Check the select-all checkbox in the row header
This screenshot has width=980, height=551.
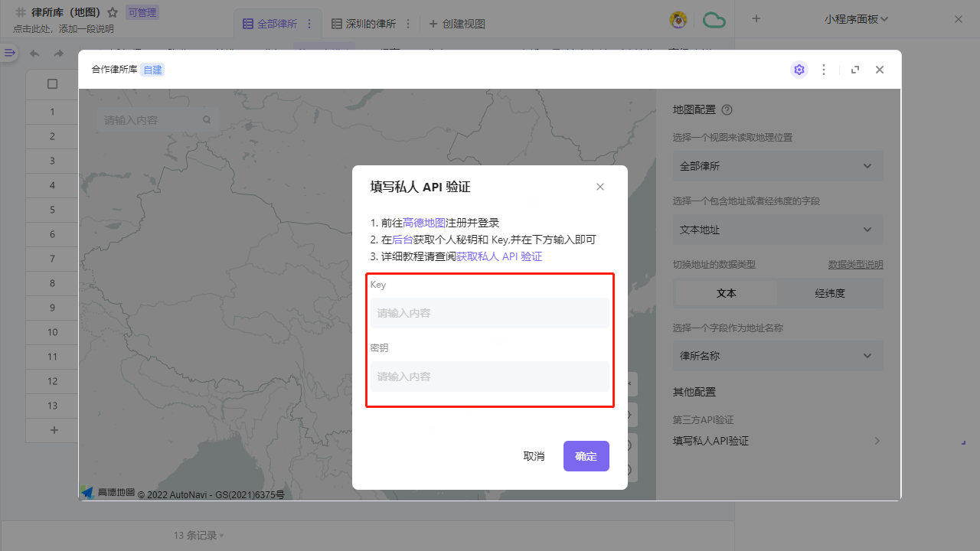[52, 84]
